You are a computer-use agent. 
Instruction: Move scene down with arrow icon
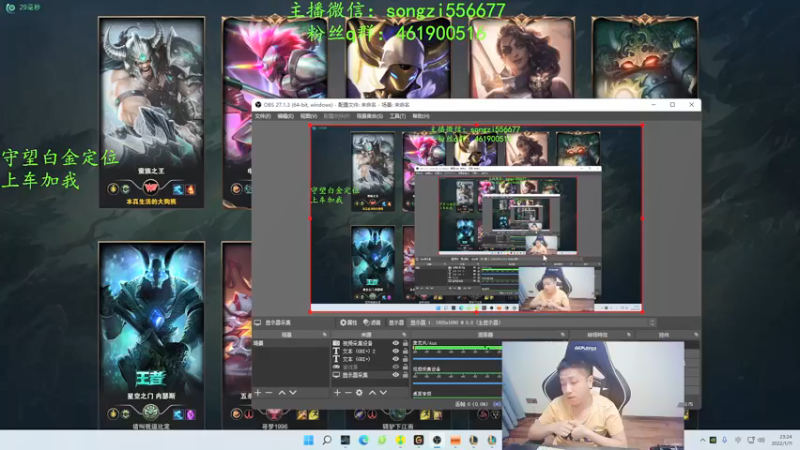pos(293,392)
